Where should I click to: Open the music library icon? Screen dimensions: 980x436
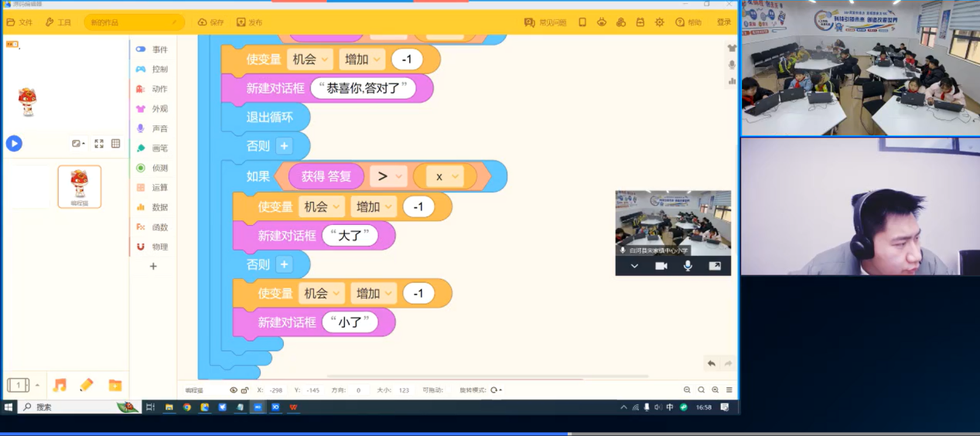[60, 385]
